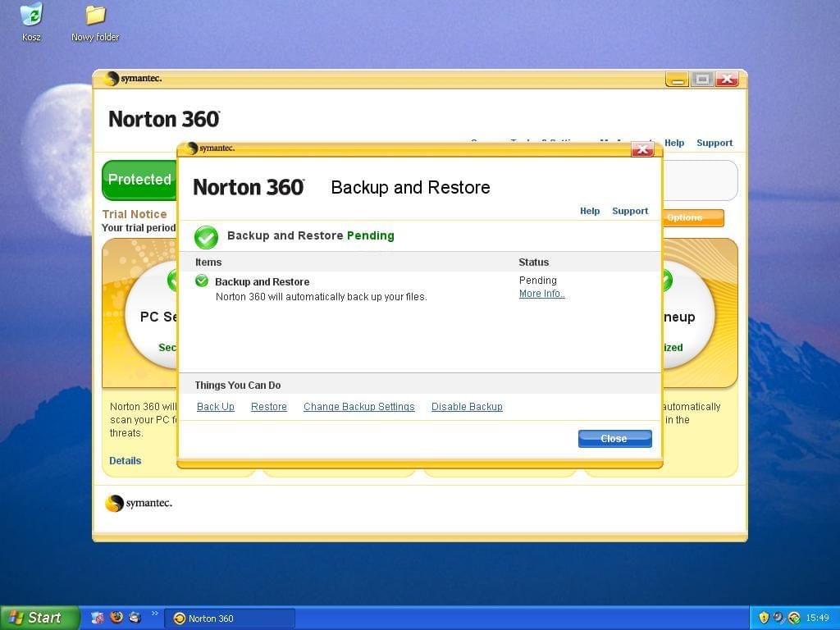840x630 pixels.
Task: Click the taskbar clock showing 15:49
Action: (817, 619)
